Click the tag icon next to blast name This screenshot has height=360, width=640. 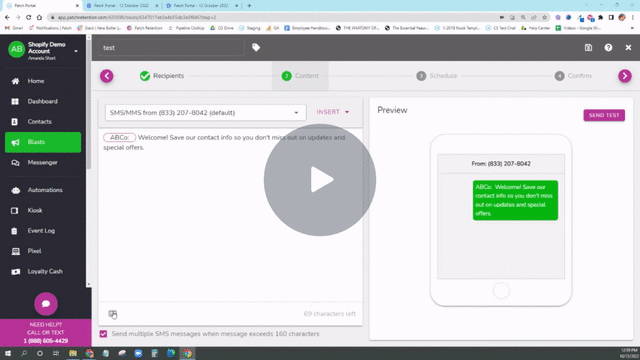[x=256, y=48]
